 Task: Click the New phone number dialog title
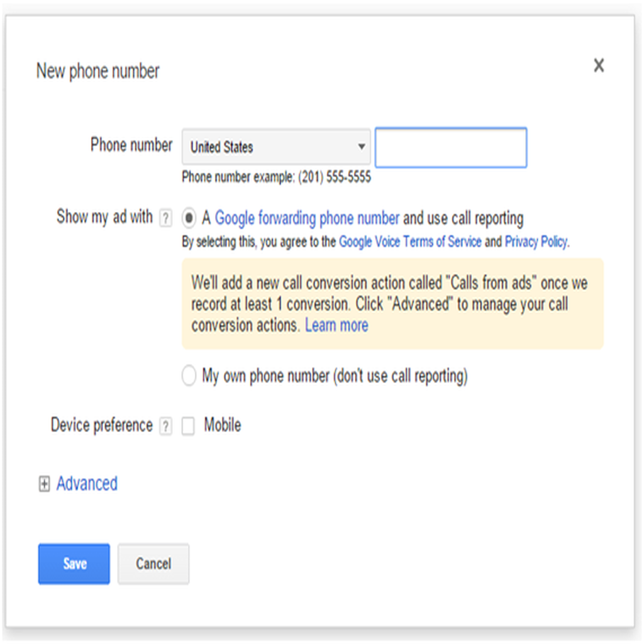(98, 71)
